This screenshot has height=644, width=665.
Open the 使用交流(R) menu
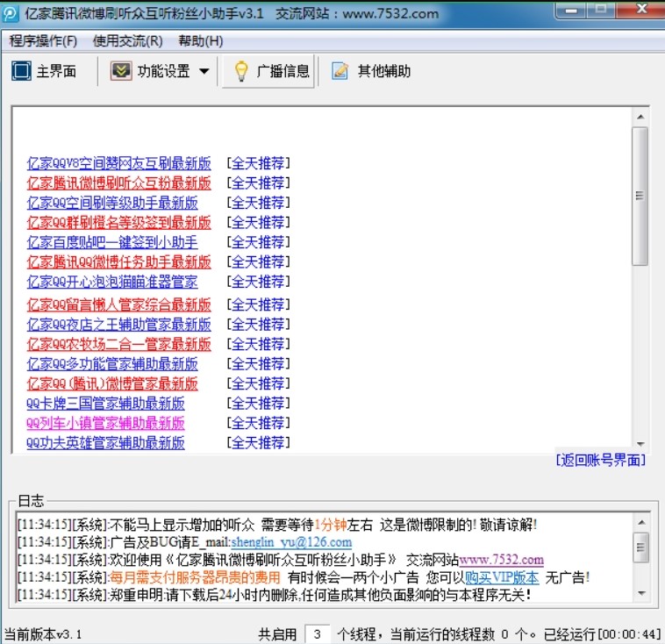127,41
